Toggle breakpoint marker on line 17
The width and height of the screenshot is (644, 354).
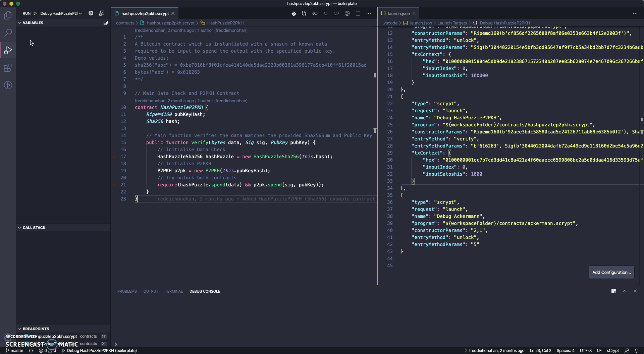click(x=114, y=157)
